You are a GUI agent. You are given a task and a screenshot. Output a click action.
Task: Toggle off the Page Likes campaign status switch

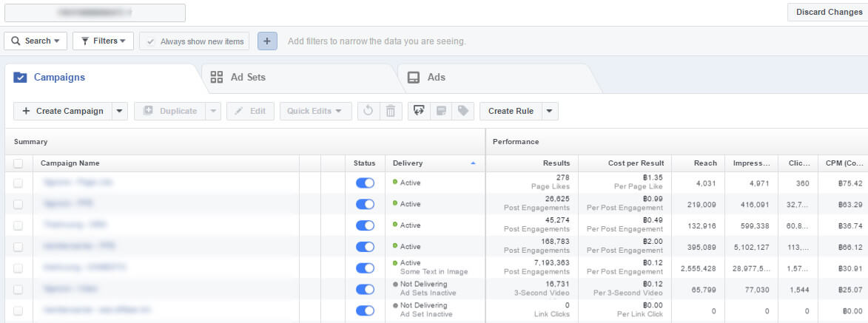pyautogui.click(x=365, y=183)
